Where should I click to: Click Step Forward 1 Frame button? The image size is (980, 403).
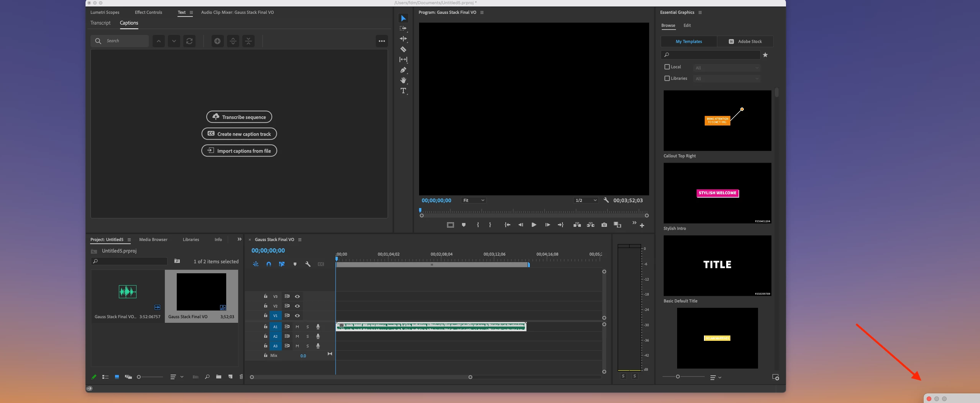point(548,225)
